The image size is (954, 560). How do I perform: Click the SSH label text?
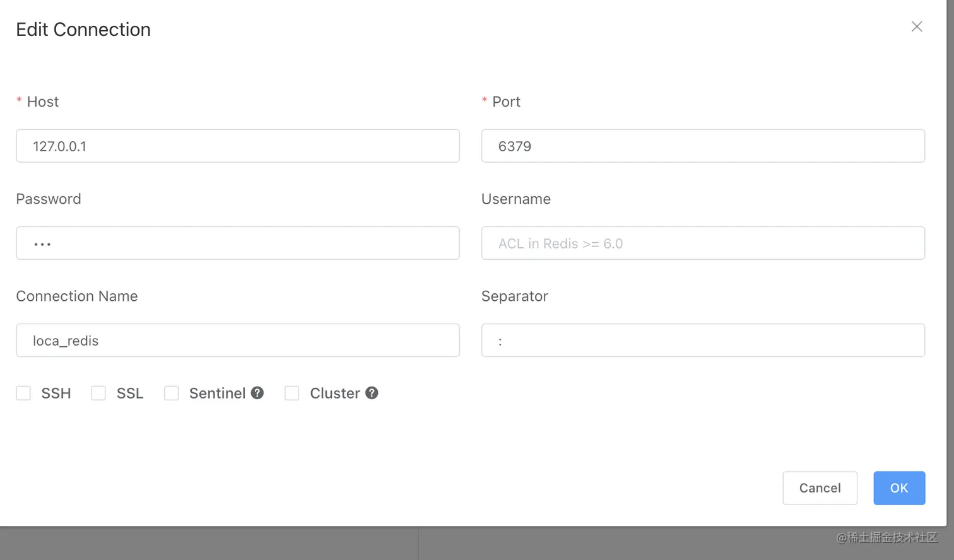pyautogui.click(x=56, y=393)
